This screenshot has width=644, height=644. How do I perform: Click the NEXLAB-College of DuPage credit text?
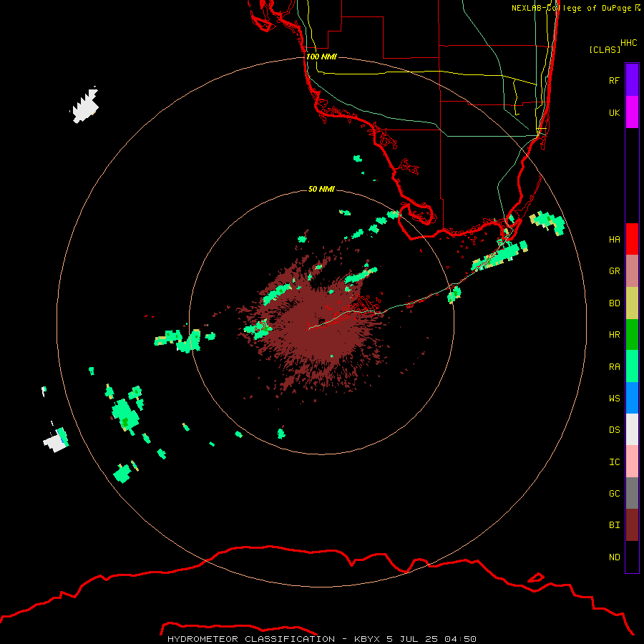(576, 8)
